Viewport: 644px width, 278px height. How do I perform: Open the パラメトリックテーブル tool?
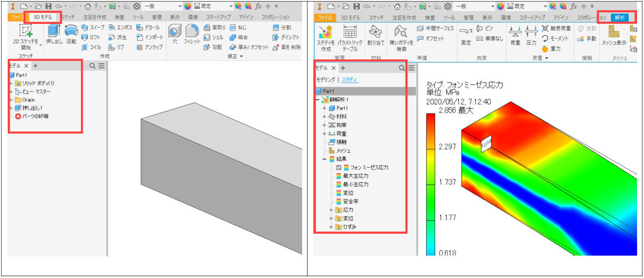click(350, 33)
